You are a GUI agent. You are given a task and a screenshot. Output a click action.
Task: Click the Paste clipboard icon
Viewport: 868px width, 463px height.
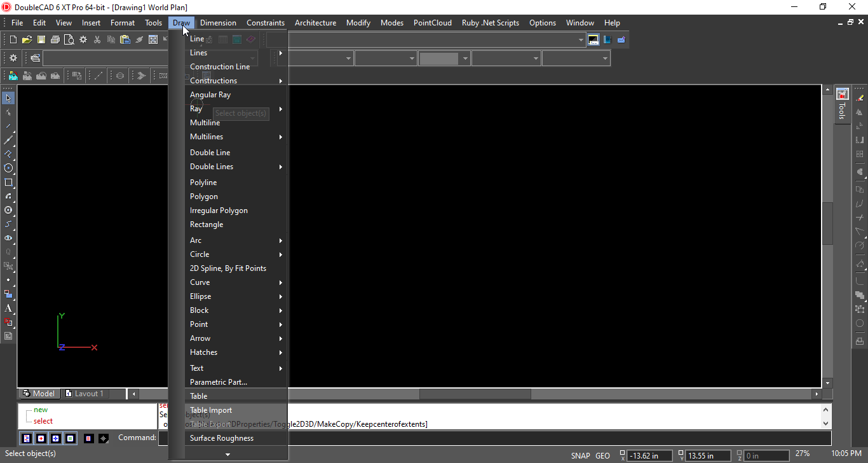pos(125,39)
